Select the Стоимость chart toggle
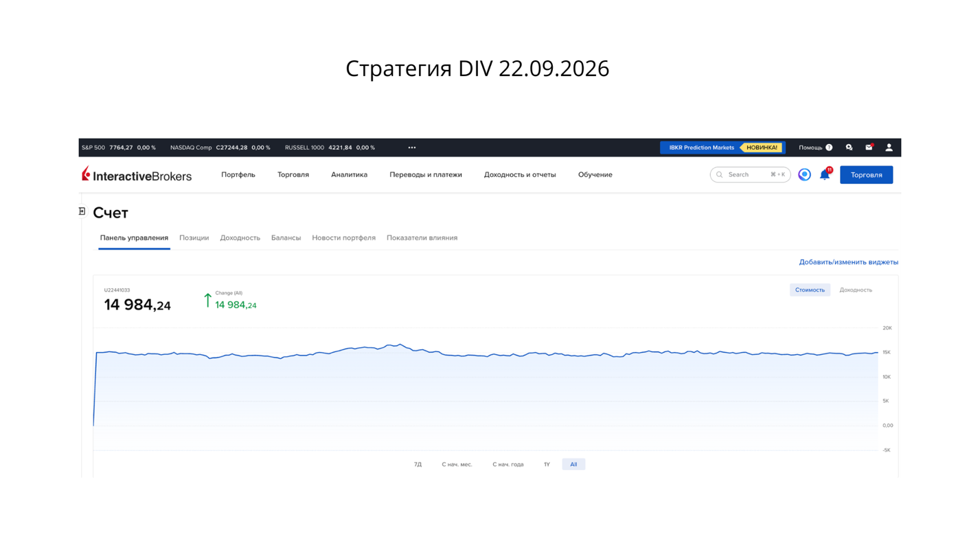The width and height of the screenshot is (980, 551). coord(810,290)
